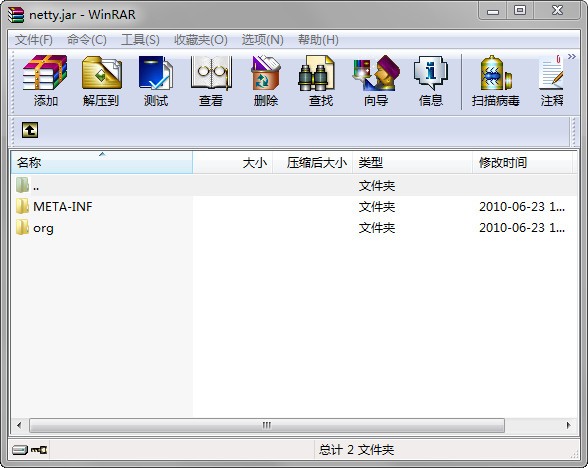Click the 删除 (Delete) recycle icon
Image resolution: width=588 pixels, height=468 pixels.
coord(266,80)
